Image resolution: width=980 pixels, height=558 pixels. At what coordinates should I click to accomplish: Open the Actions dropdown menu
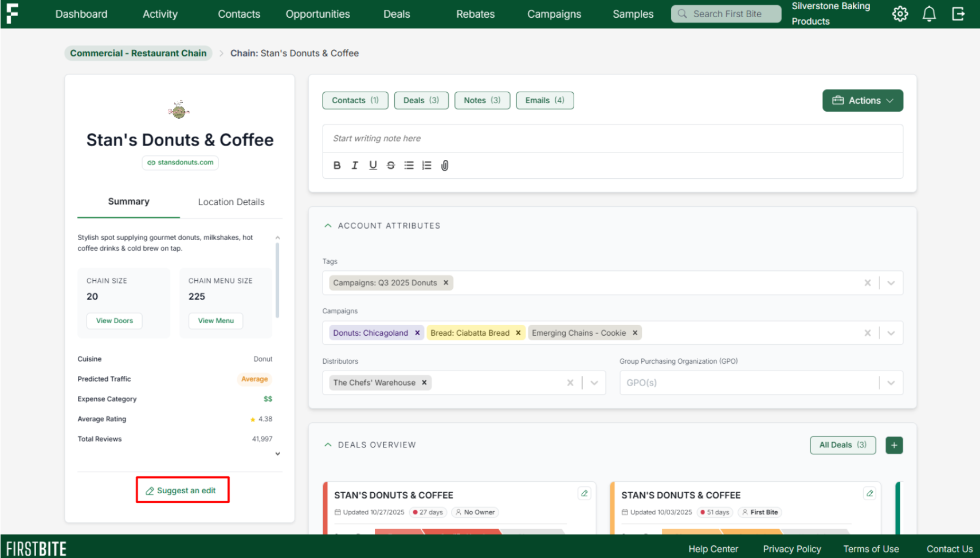pyautogui.click(x=863, y=100)
